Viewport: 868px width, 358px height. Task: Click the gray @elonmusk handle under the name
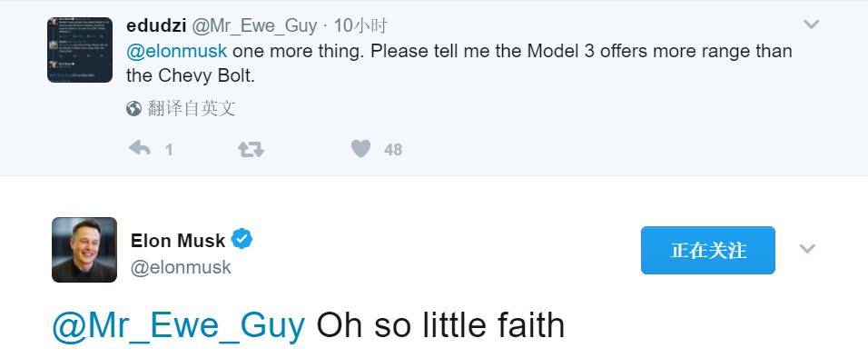[181, 267]
